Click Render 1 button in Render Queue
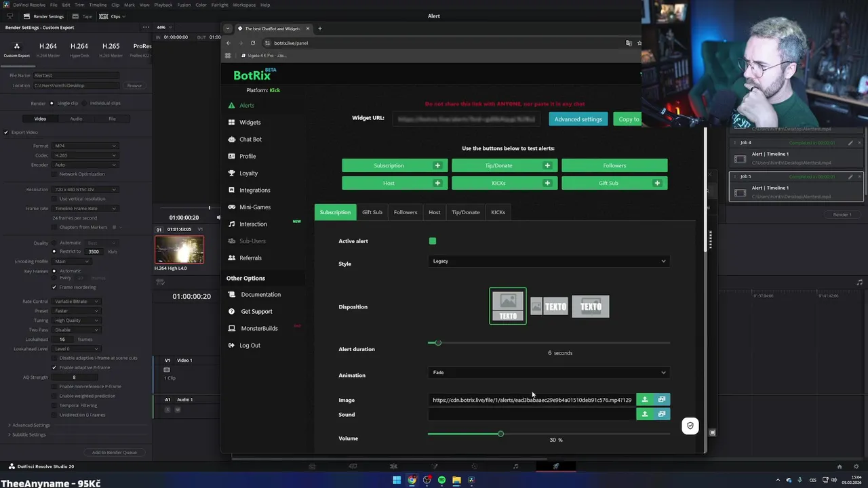 (842, 215)
